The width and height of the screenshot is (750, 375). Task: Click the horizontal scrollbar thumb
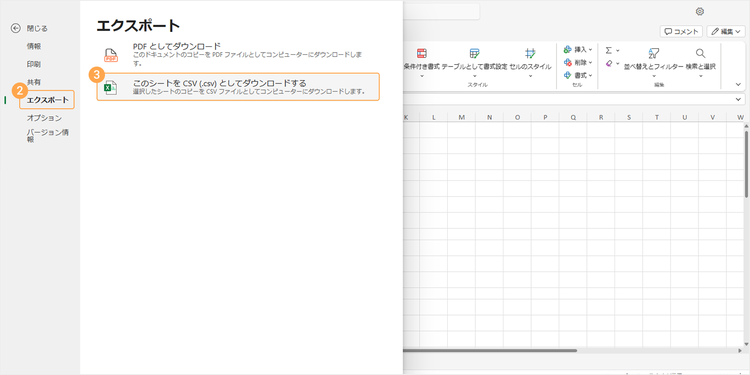click(x=490, y=350)
